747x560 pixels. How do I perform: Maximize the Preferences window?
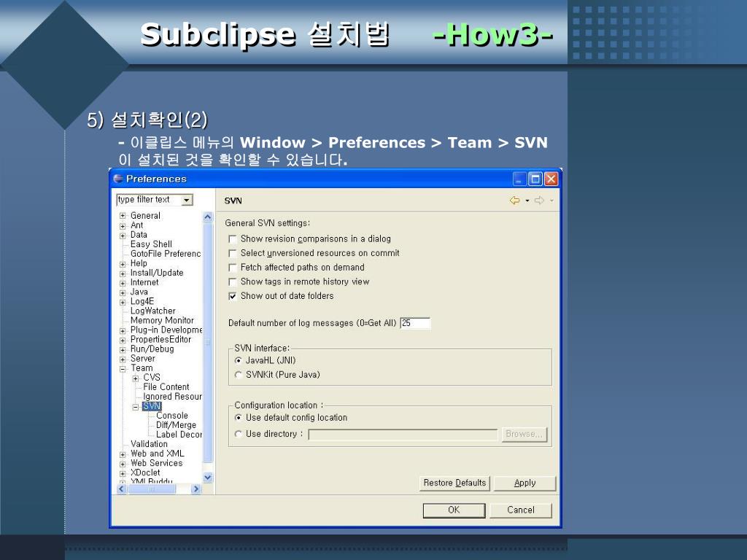(535, 179)
